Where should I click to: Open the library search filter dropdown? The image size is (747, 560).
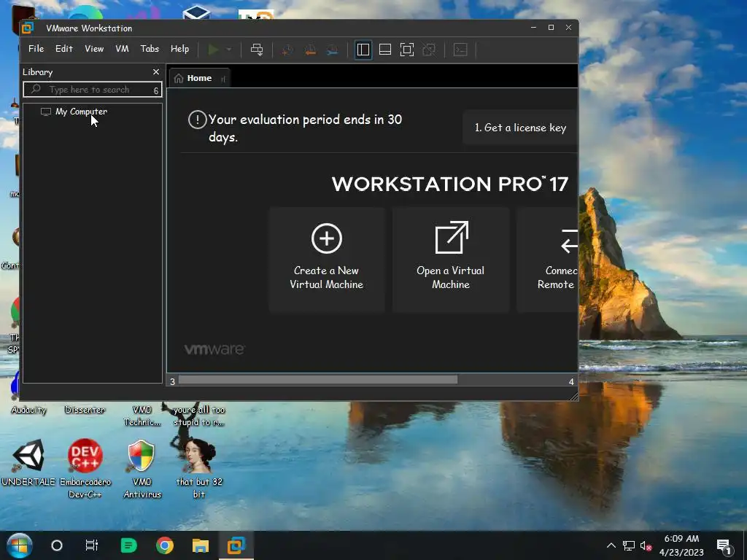click(x=156, y=90)
